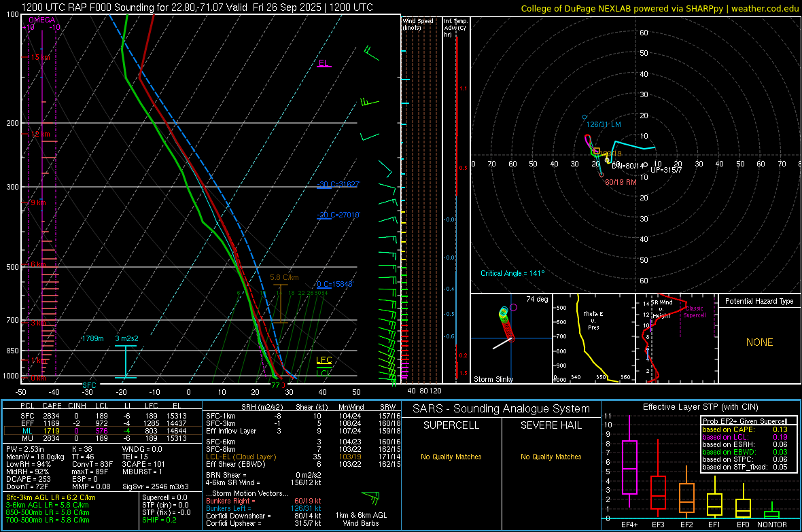
Task: Click the Inf. Temp. Adv. header
Action: pyautogui.click(x=455, y=28)
